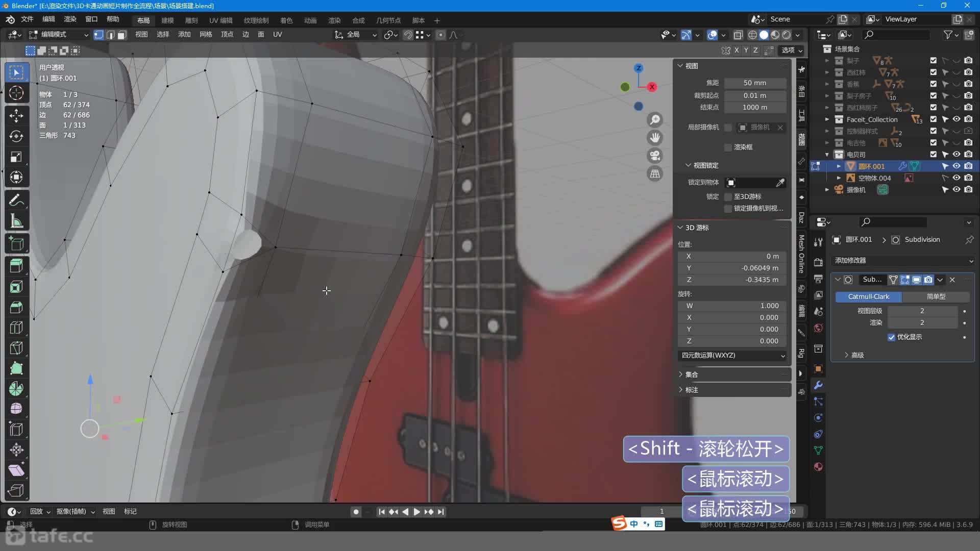Select the Smooth vertices tool
Screen dimensions: 980x551
[16, 409]
